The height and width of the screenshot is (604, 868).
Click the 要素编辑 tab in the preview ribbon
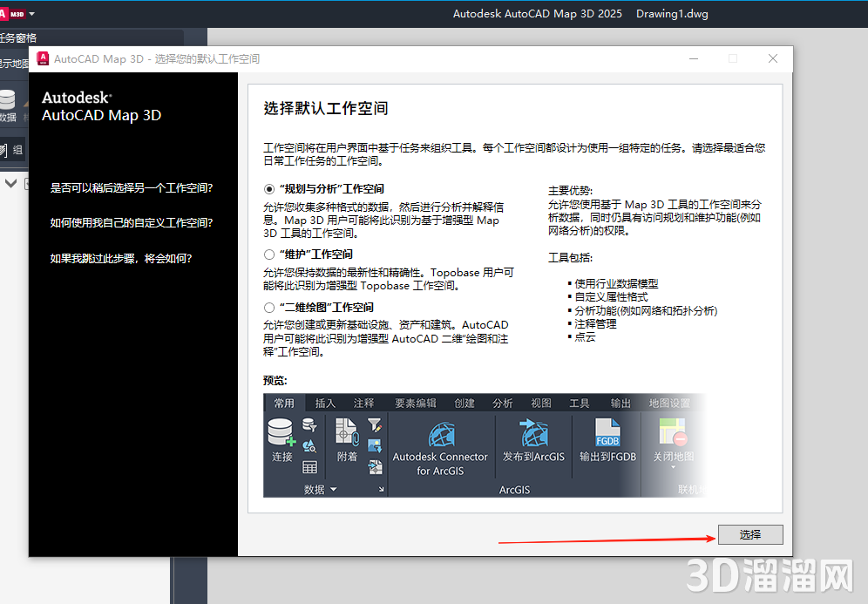click(415, 403)
